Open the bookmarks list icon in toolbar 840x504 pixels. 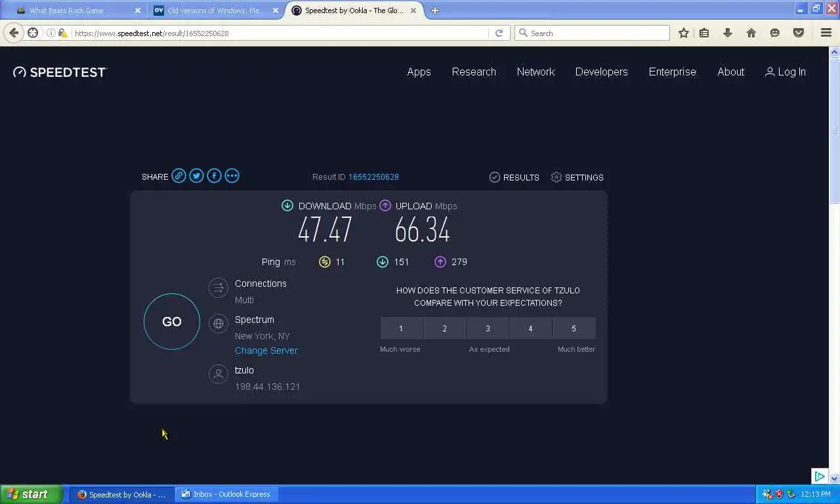[704, 33]
